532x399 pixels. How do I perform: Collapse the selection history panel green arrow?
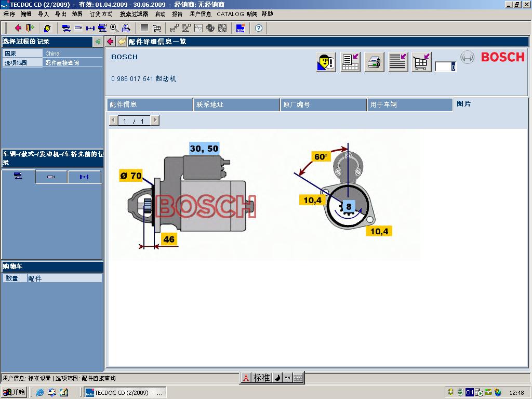[x=98, y=42]
